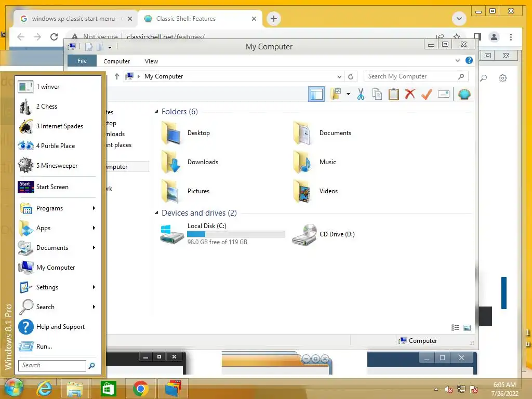532x399 pixels.
Task: Select the Downloads folder
Action: point(190,162)
